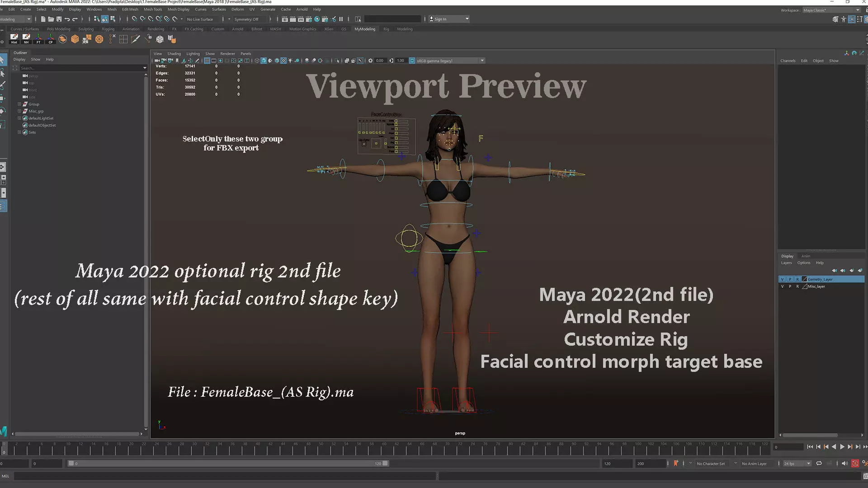868x488 pixels.
Task: Click the New Scene icon
Action: (x=43, y=19)
